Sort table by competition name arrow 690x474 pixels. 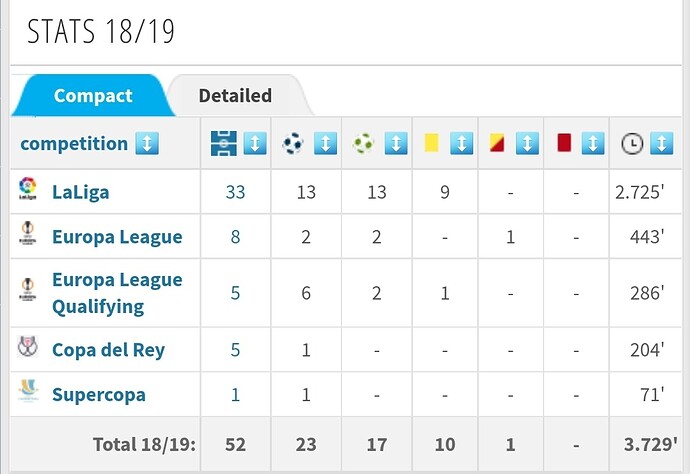147,144
